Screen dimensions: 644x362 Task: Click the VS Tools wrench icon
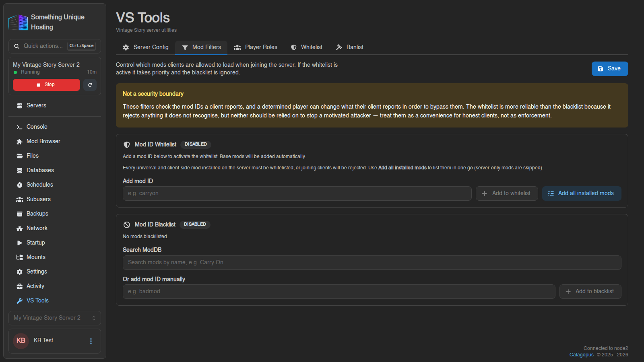[19, 301]
